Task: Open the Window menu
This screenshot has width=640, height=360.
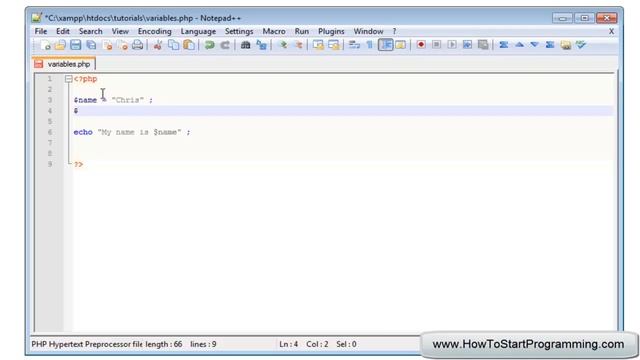Action: (x=368, y=31)
